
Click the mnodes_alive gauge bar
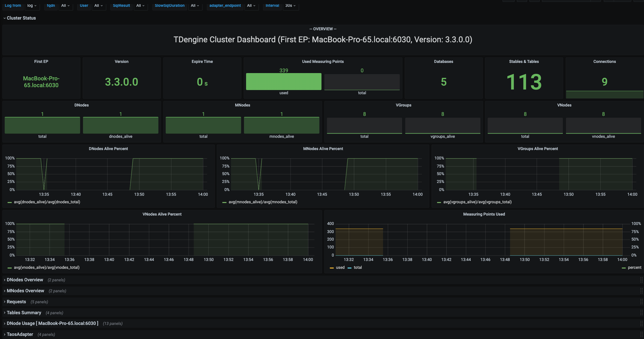(x=282, y=125)
